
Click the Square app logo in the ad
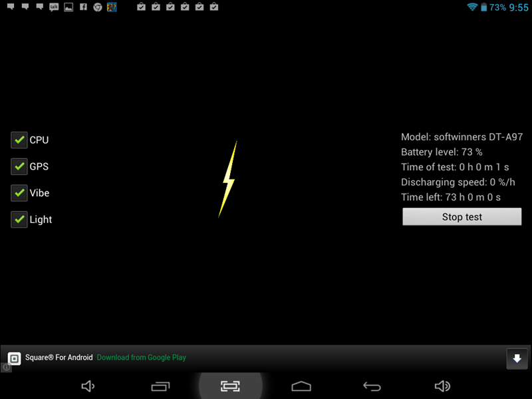[14, 358]
